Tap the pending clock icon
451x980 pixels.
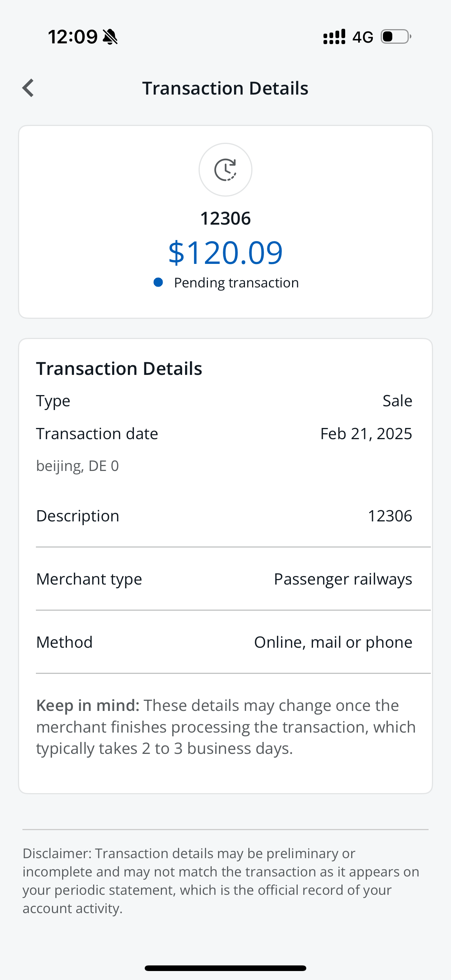click(225, 170)
